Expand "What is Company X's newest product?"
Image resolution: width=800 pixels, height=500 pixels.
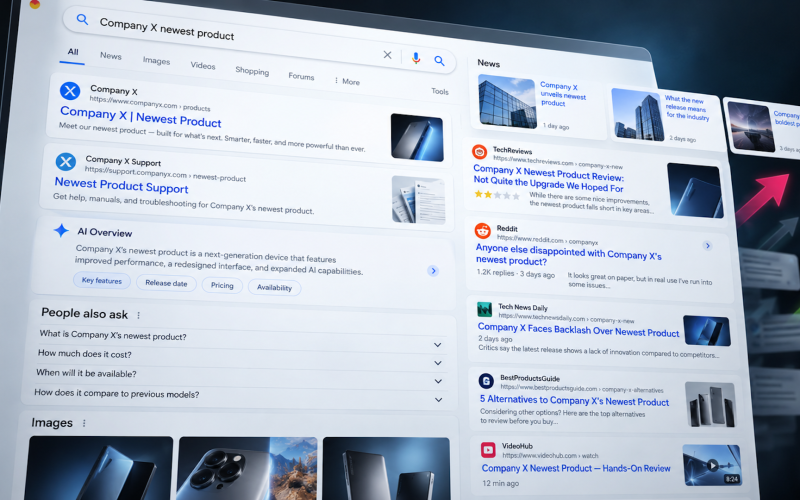point(437,345)
